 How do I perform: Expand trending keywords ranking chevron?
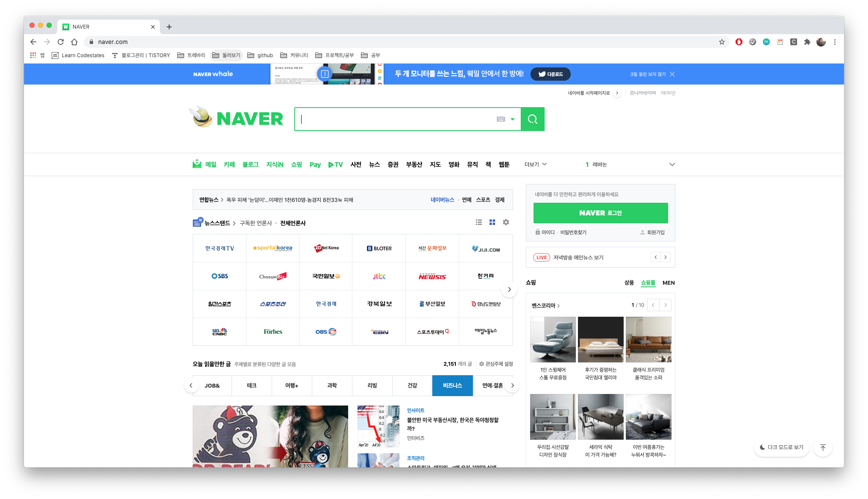pyautogui.click(x=672, y=164)
